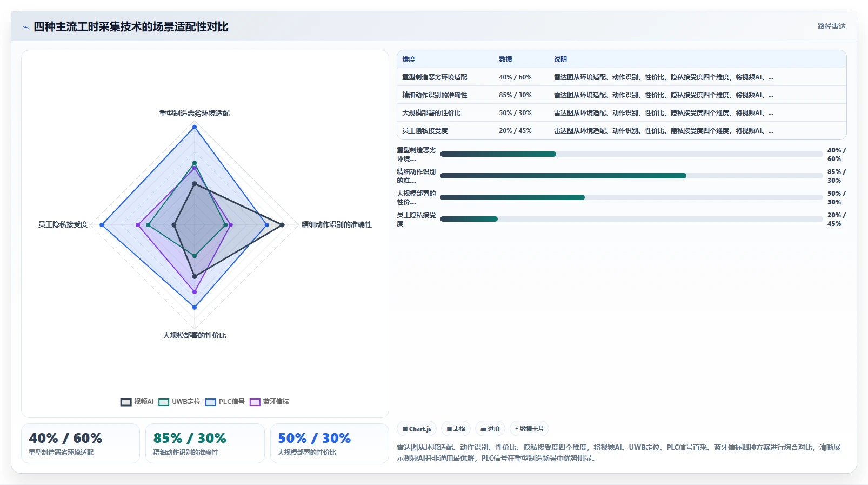Open the 50% / 30% stat card
This screenshot has width=868, height=485.
pos(330,443)
